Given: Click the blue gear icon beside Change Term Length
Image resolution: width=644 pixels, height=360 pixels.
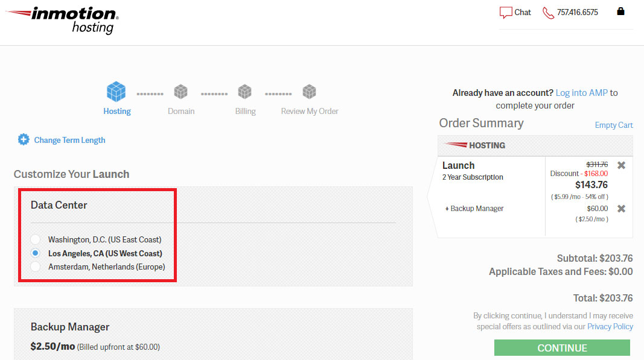Looking at the screenshot, I should (24, 139).
